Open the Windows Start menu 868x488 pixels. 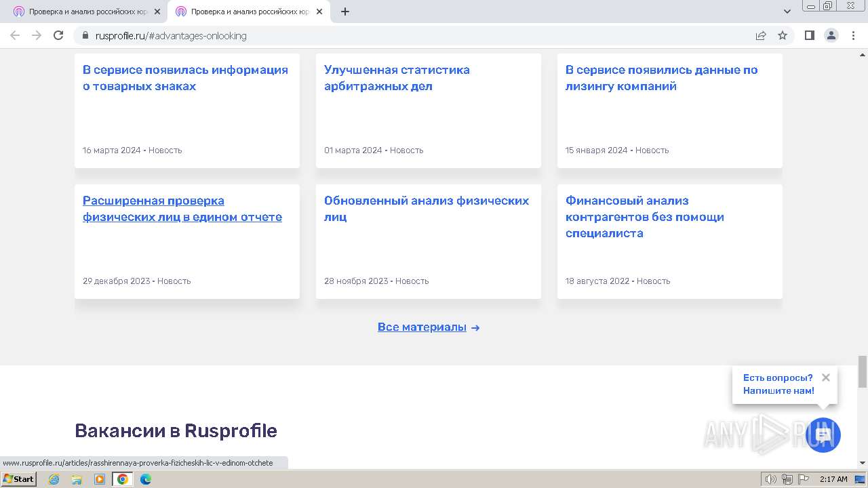(19, 479)
